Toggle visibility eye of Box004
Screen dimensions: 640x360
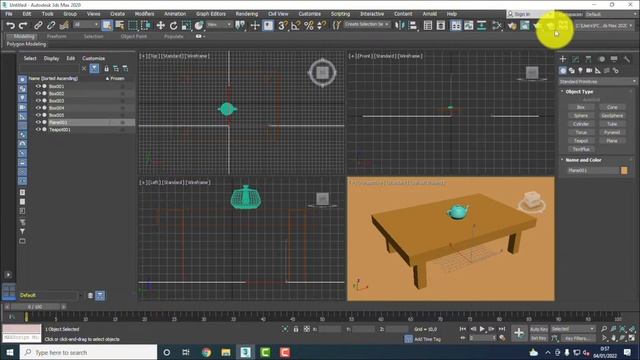38,108
